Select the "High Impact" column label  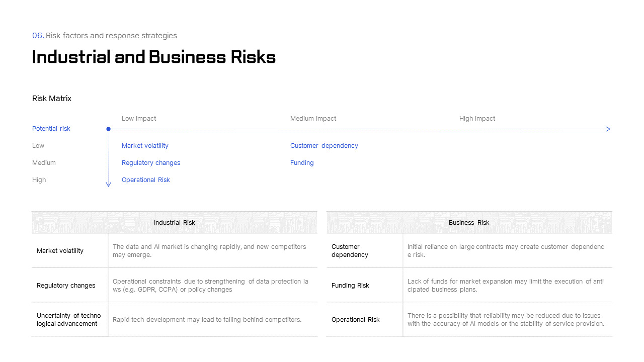477,119
